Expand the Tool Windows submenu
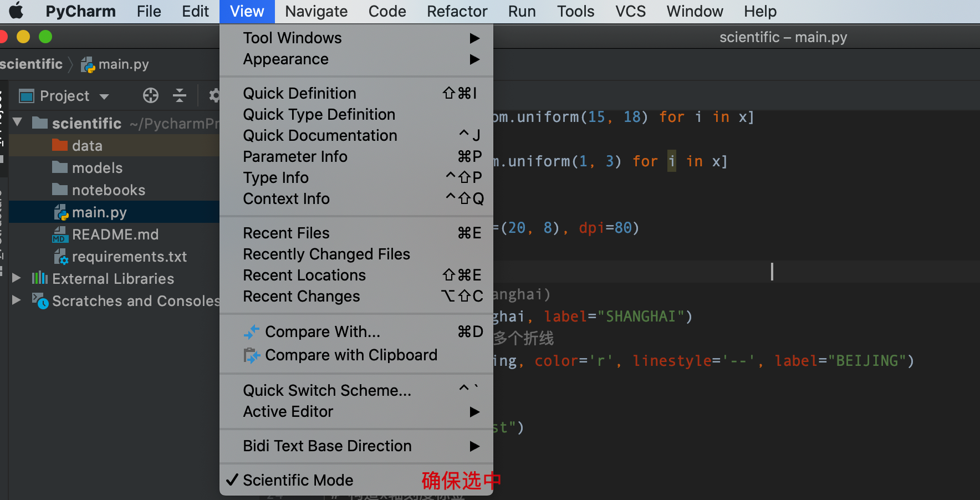 pyautogui.click(x=356, y=38)
